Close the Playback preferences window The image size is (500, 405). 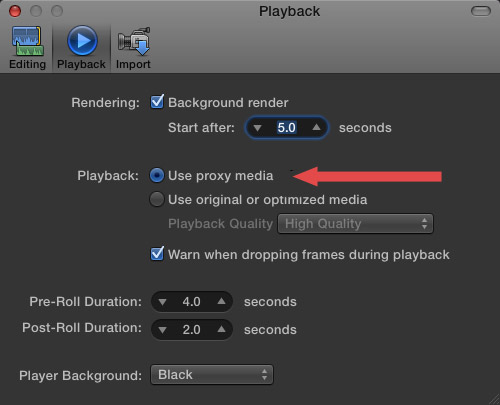pos(15,11)
